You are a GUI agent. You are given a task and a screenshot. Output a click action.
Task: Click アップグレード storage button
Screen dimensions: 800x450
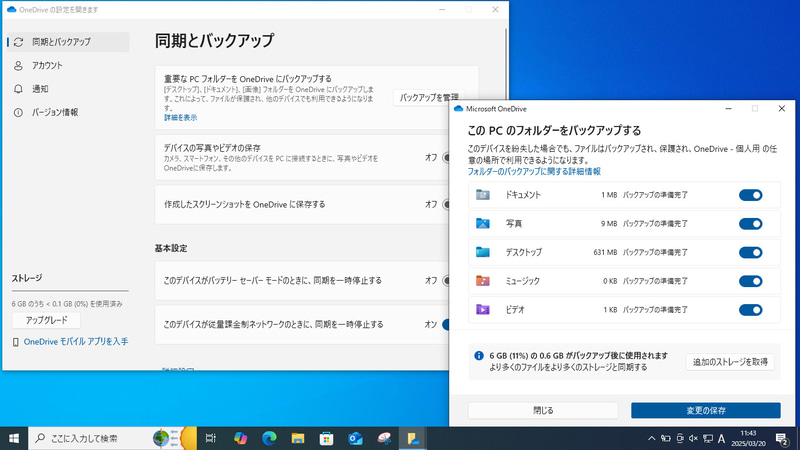(x=46, y=320)
